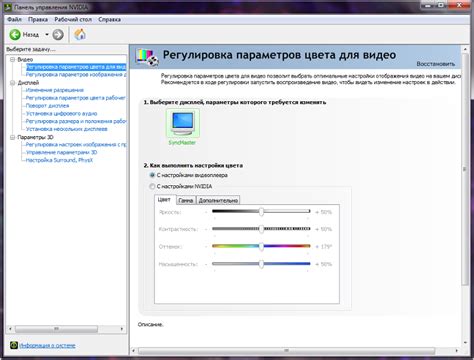Switch to the Гамма tab
474x360 pixels.
point(186,200)
